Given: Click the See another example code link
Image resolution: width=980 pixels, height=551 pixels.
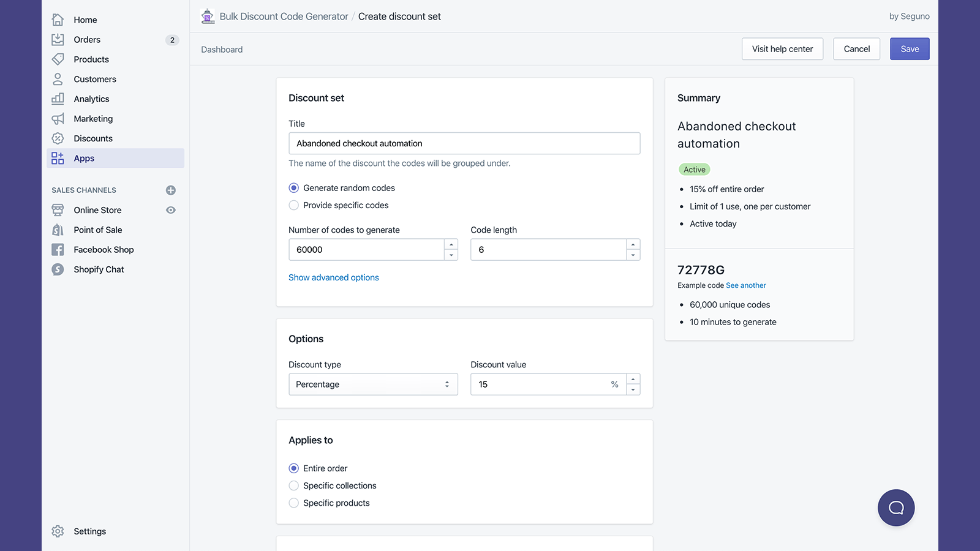Looking at the screenshot, I should tap(745, 285).
